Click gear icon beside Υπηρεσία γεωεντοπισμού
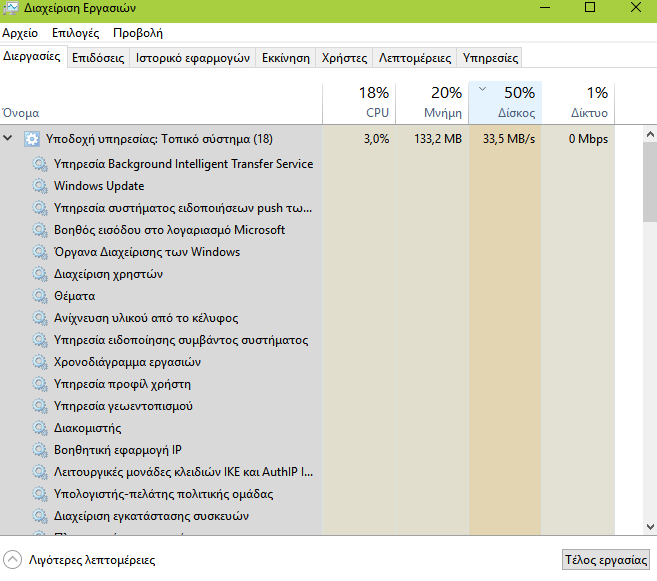 click(x=40, y=406)
